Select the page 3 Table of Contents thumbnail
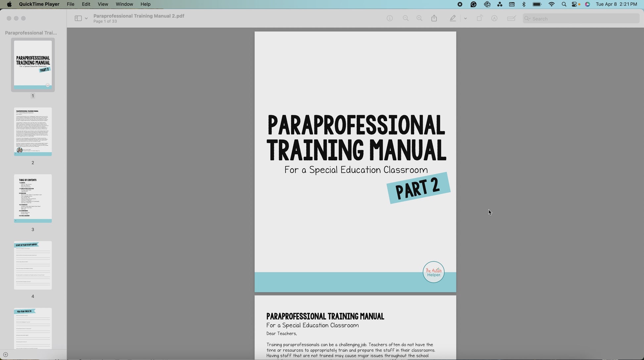Screen dimensions: 644x360 (x=33, y=198)
